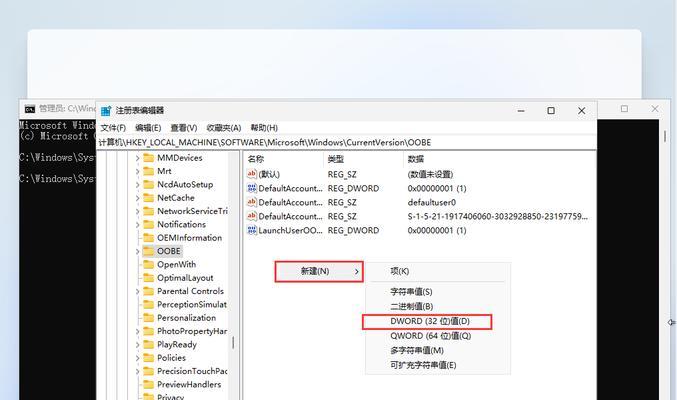Image resolution: width=677 pixels, height=400 pixels.
Task: Open the 查看(V) menu
Action: click(x=184, y=128)
